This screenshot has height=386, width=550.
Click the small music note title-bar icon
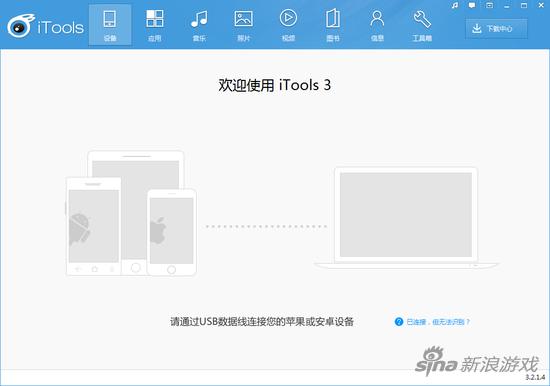455,6
